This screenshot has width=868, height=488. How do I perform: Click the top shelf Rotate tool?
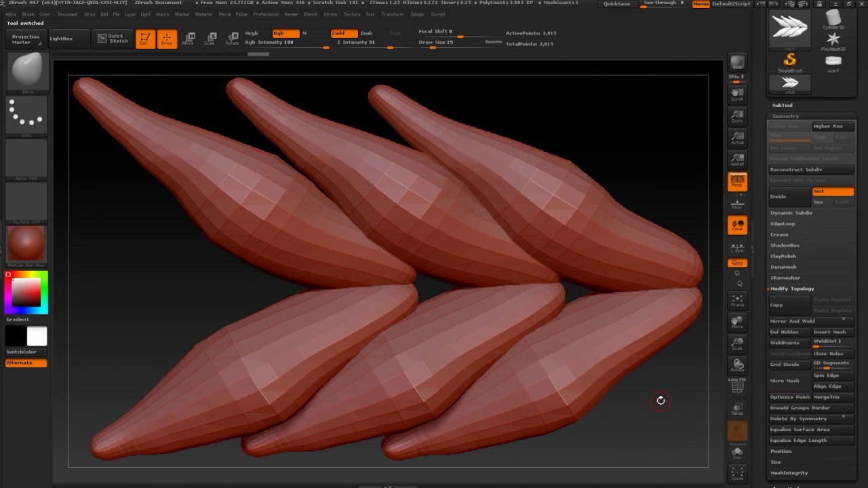[232, 39]
